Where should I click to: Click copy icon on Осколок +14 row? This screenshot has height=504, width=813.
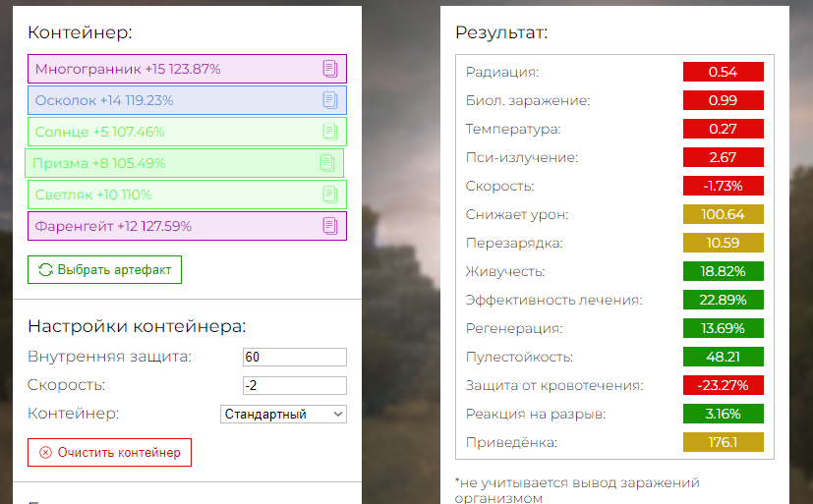click(330, 100)
